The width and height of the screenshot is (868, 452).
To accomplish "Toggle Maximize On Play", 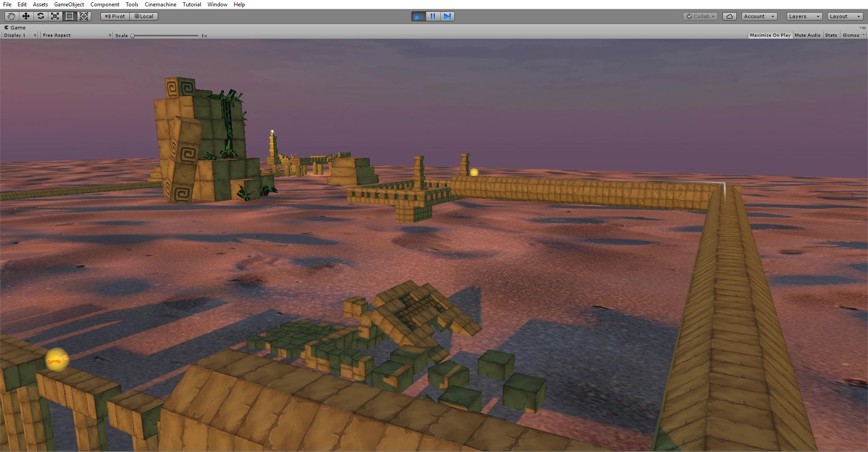I will (770, 35).
